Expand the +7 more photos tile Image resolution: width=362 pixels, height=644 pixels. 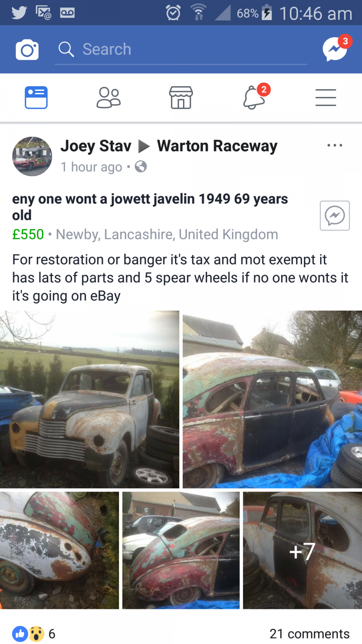pos(302,550)
